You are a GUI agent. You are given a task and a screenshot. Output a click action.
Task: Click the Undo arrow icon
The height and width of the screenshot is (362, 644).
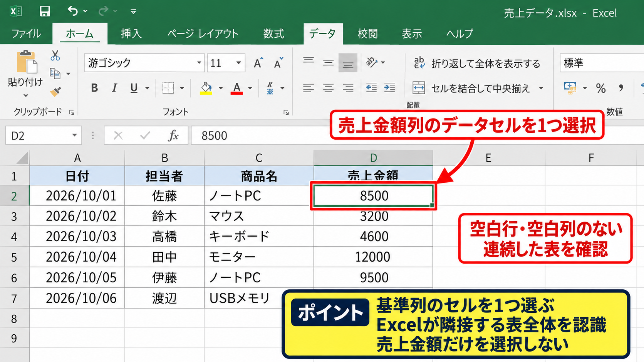click(73, 11)
